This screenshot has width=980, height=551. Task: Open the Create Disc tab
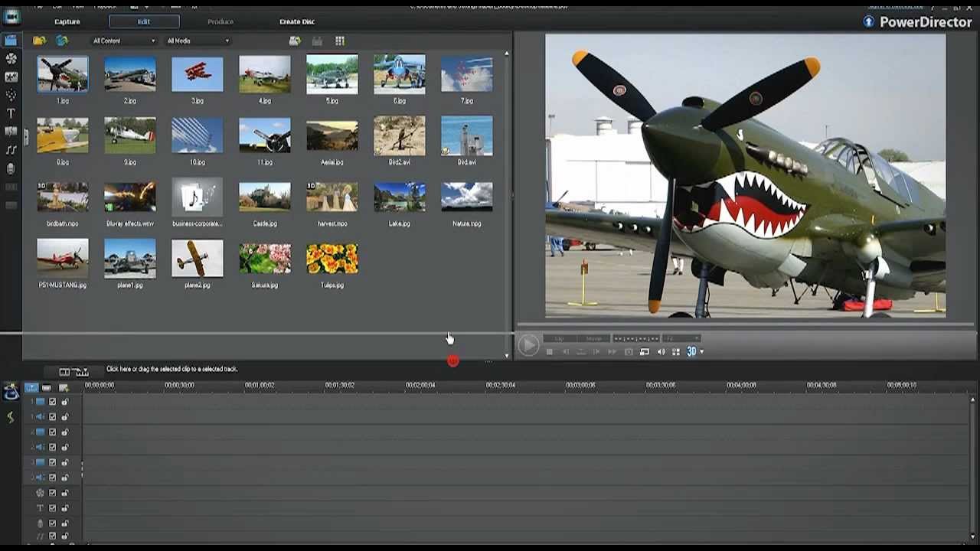[297, 21]
